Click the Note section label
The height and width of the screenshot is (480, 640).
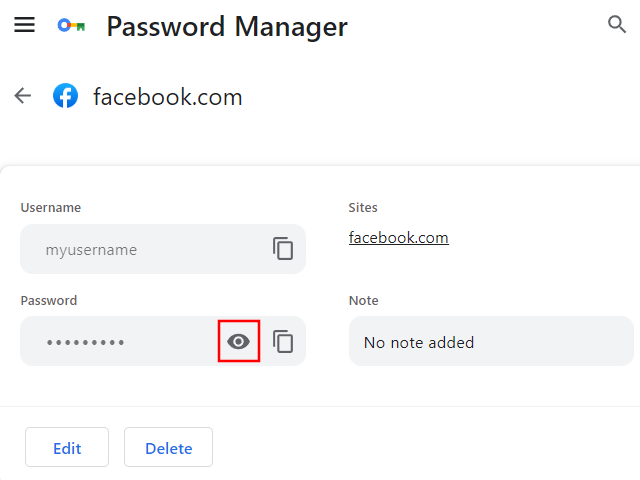tap(363, 300)
